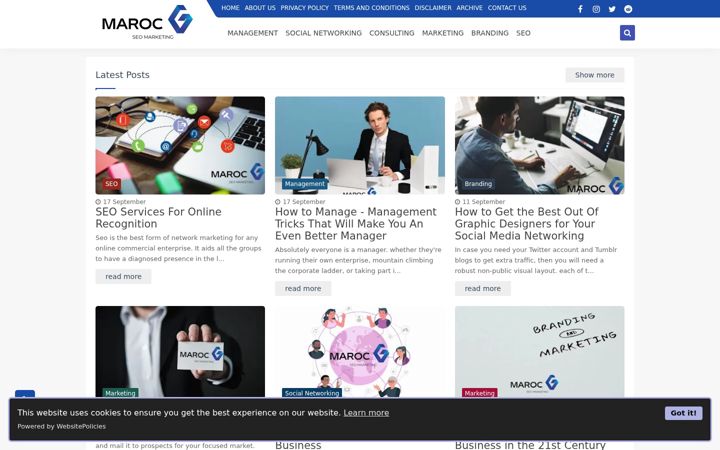
Task: Open Graphic Designers post thumbnail
Action: coord(540,145)
